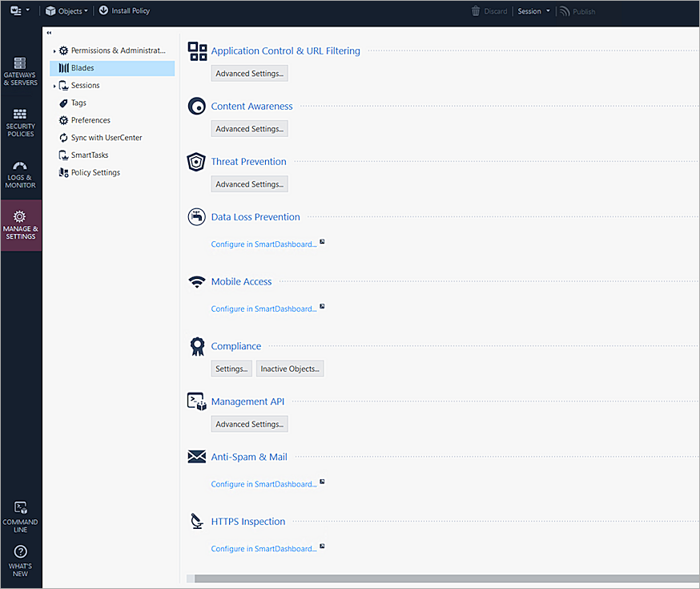Open the Session dropdown
The height and width of the screenshot is (589, 700).
tap(533, 10)
